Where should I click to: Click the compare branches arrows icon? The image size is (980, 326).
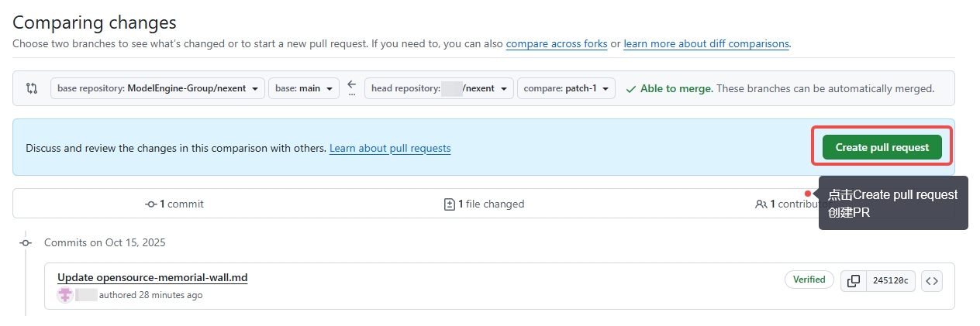click(32, 88)
